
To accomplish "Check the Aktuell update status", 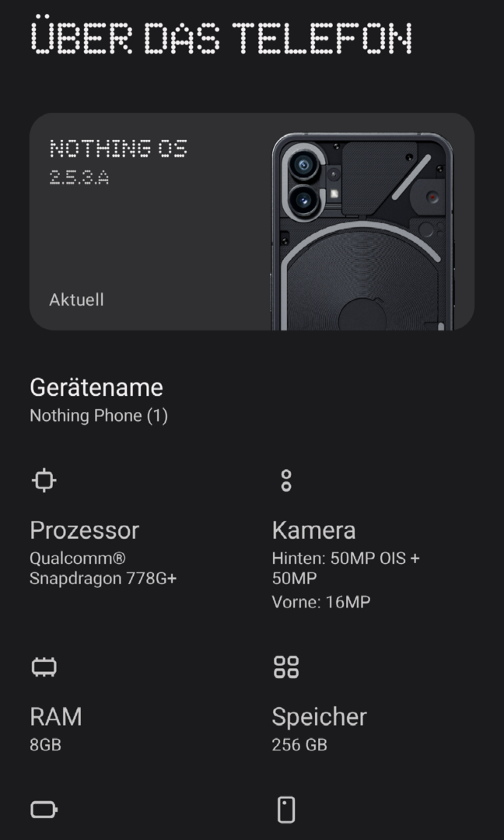I will (76, 299).
